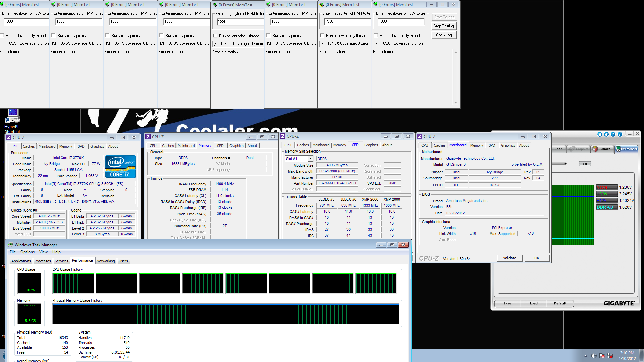The width and height of the screenshot is (644, 362).
Task: Click the slider arrow handle beside Set button
Action: (566, 164)
